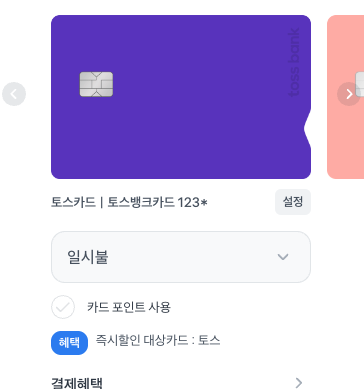Click the notch cutout on the purple card's edge
The width and height of the screenshot is (364, 389).
tap(307, 129)
